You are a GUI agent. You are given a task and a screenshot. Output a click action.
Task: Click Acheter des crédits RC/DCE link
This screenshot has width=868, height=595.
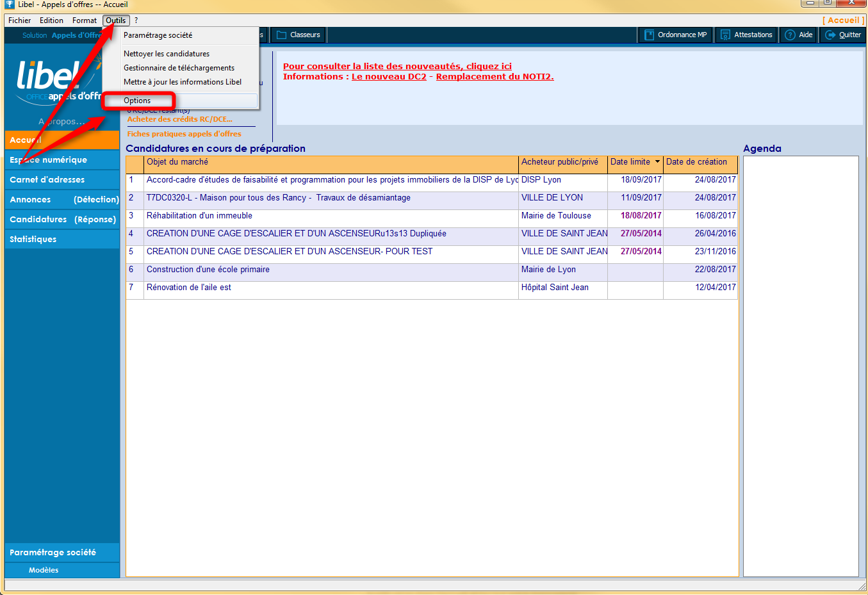180,119
